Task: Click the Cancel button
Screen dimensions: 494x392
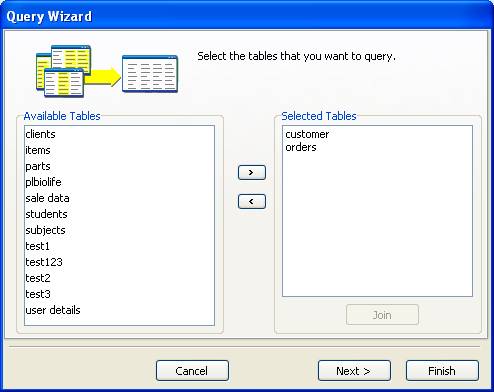Action: pyautogui.click(x=192, y=371)
